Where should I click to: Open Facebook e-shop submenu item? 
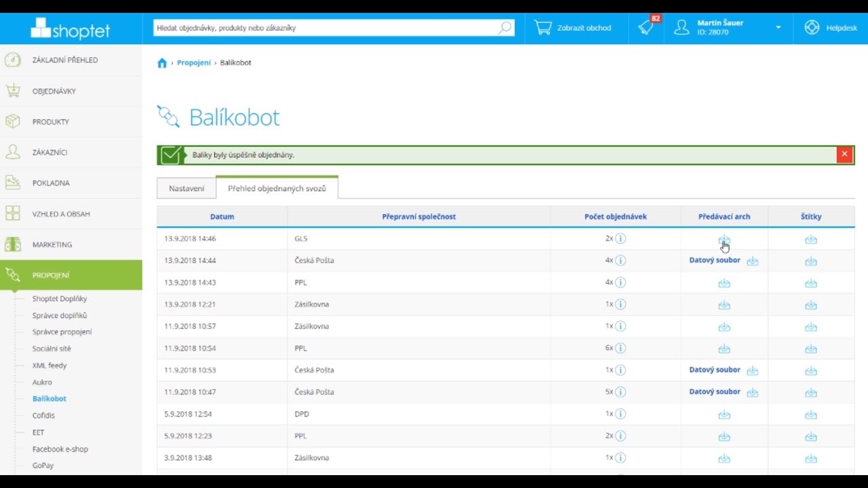60,449
